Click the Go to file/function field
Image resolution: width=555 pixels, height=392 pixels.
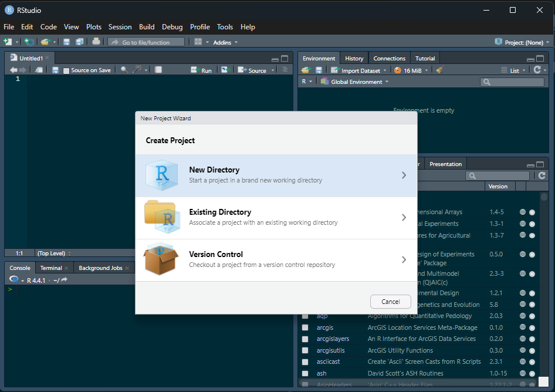[x=146, y=42]
